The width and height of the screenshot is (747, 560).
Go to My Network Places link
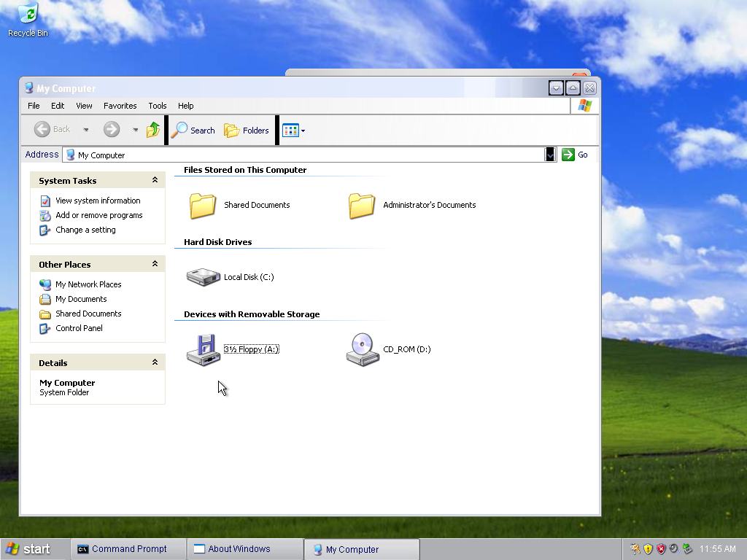click(x=88, y=284)
